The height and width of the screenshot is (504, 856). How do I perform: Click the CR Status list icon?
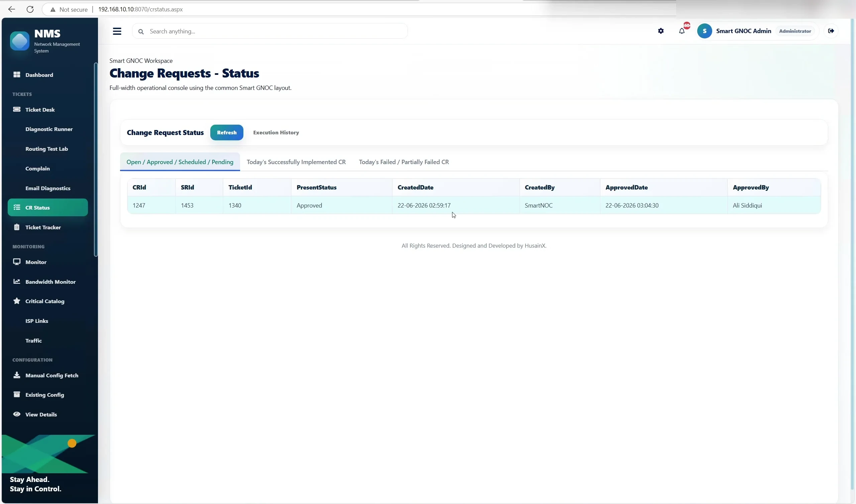[17, 207]
